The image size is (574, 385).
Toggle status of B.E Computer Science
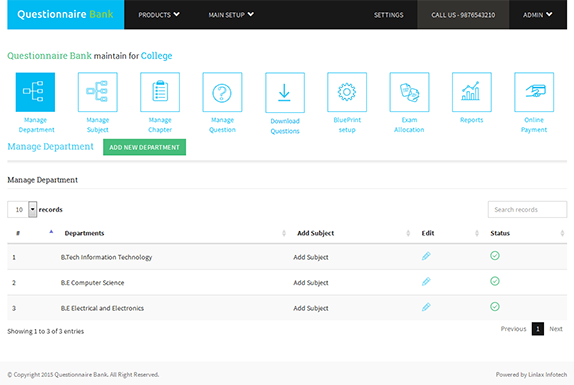[495, 281]
